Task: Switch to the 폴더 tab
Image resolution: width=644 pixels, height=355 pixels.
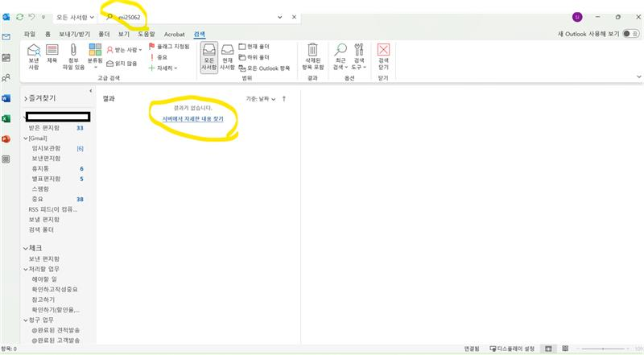Action: [x=105, y=34]
